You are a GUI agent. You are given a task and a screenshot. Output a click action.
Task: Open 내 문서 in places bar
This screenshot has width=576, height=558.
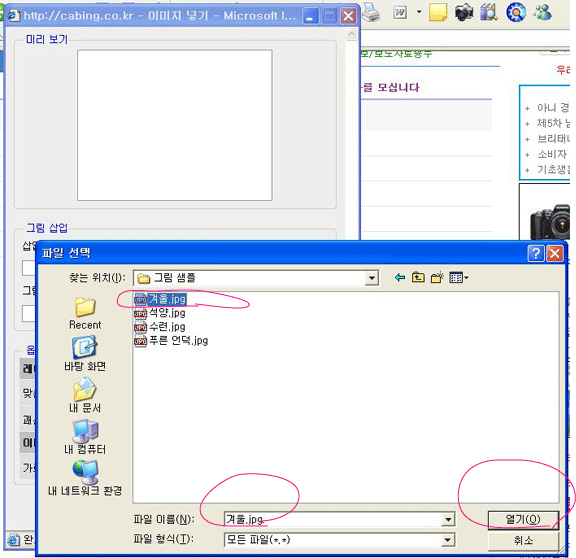(85, 395)
